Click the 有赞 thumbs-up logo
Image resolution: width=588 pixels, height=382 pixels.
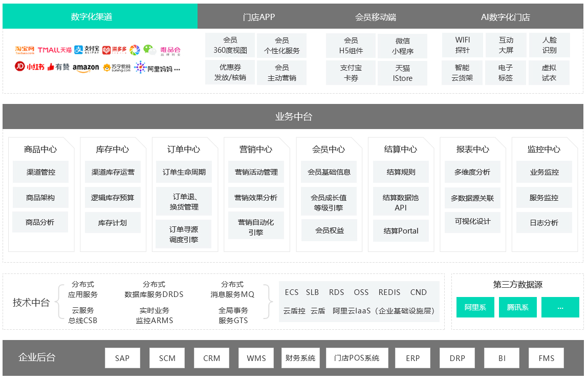coord(58,67)
